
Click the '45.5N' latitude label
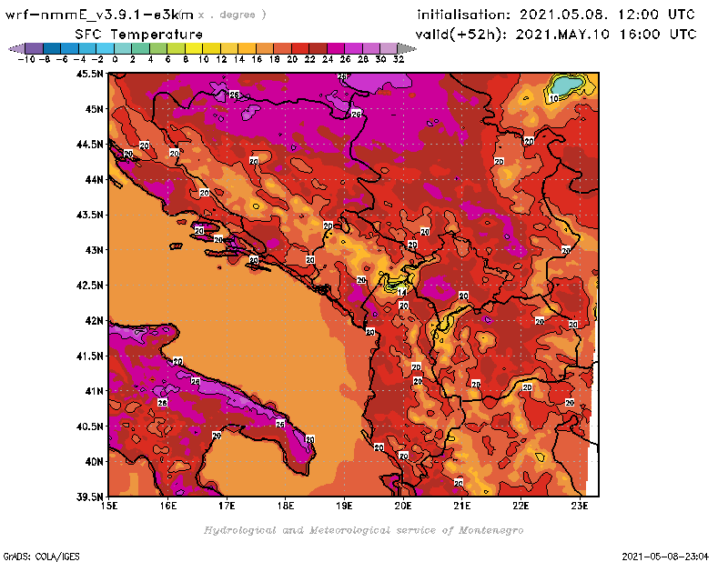click(89, 74)
